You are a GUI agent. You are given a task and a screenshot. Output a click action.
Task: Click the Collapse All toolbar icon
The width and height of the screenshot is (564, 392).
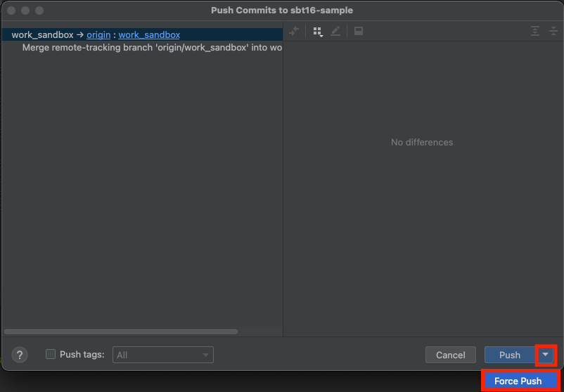[553, 31]
